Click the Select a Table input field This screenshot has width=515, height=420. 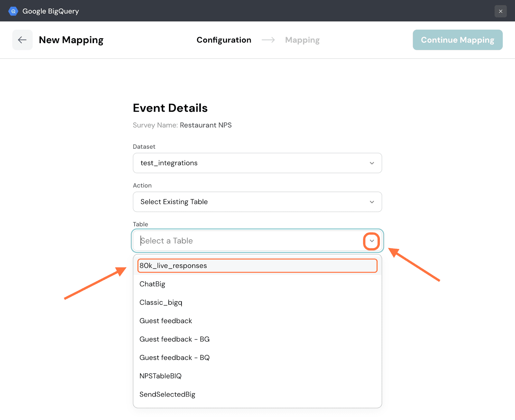(248, 241)
